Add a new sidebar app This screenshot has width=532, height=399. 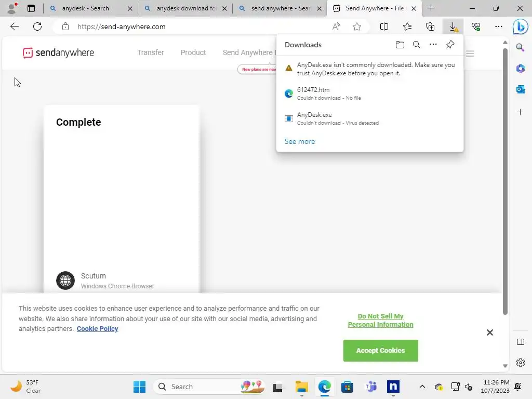pyautogui.click(x=520, y=112)
